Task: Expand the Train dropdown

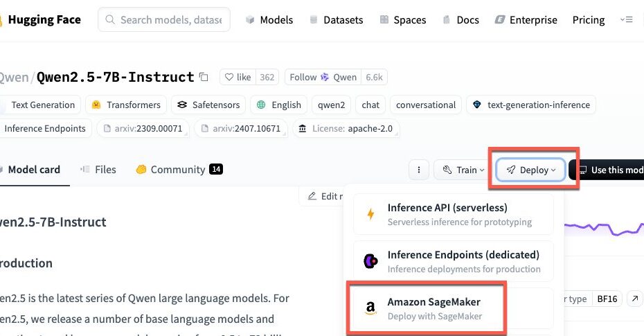Action: 463,170
